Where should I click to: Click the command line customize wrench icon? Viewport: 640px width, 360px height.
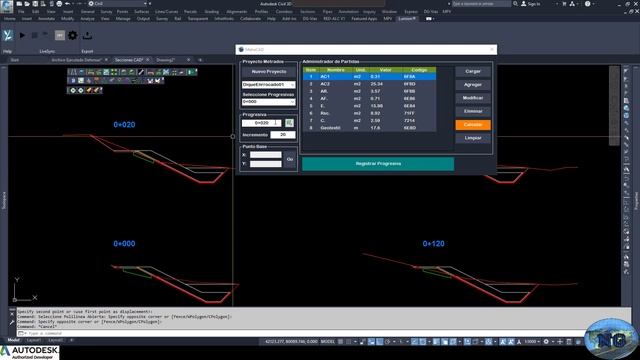coord(12,322)
